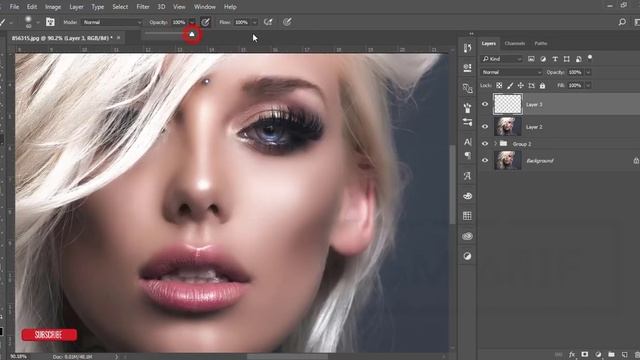Open the Filter menu

(x=142, y=7)
